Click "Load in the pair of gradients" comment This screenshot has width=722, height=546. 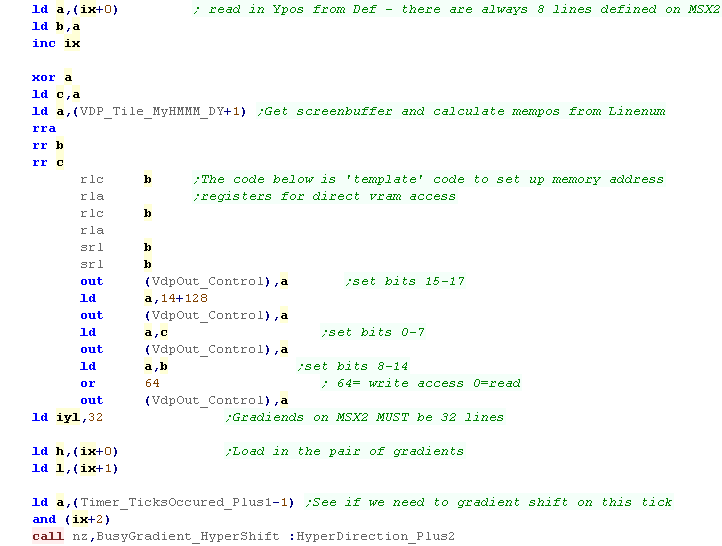(344, 452)
